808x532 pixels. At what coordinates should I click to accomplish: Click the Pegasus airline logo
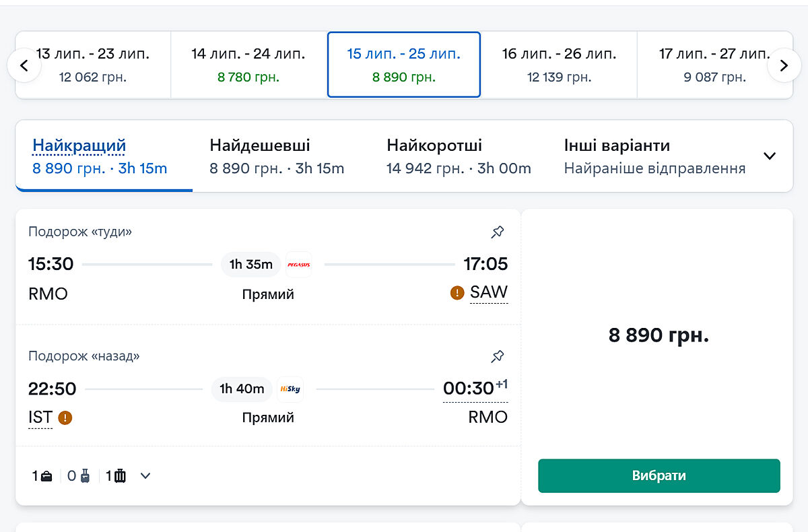point(299,265)
